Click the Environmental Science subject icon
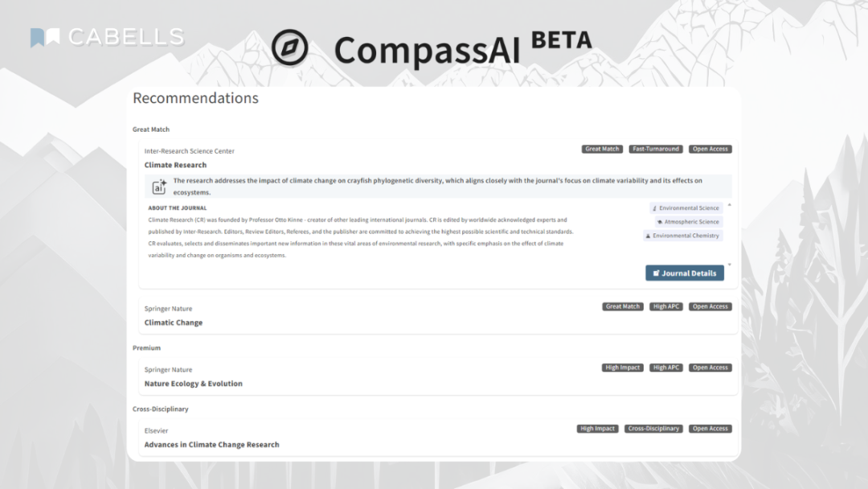The width and height of the screenshot is (868, 489). (655, 208)
